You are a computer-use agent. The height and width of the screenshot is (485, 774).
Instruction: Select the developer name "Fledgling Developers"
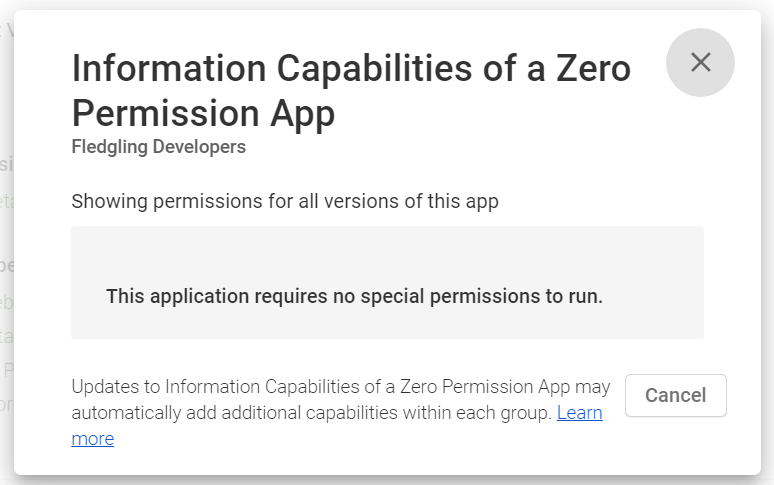coord(159,147)
